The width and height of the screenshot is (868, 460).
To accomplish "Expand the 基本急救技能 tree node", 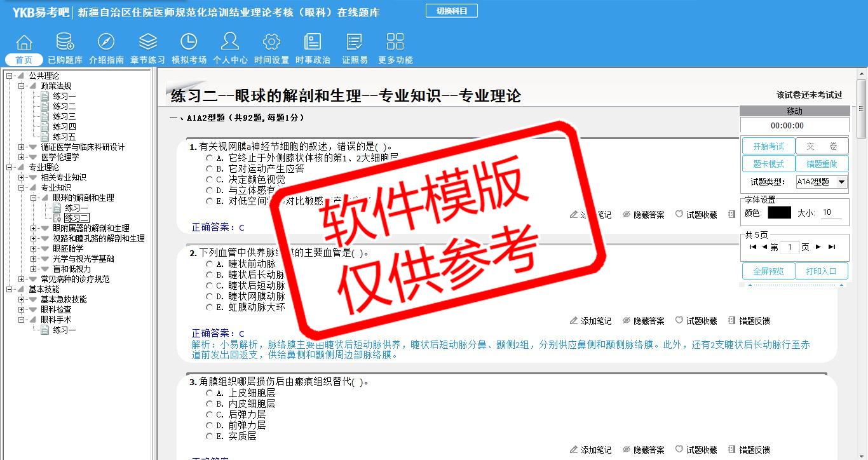I will [x=22, y=299].
